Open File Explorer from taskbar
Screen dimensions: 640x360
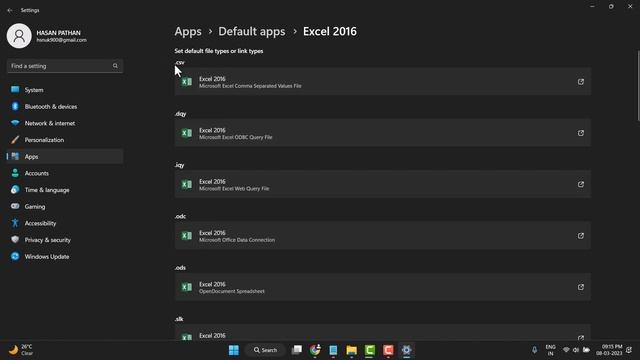click(x=351, y=350)
